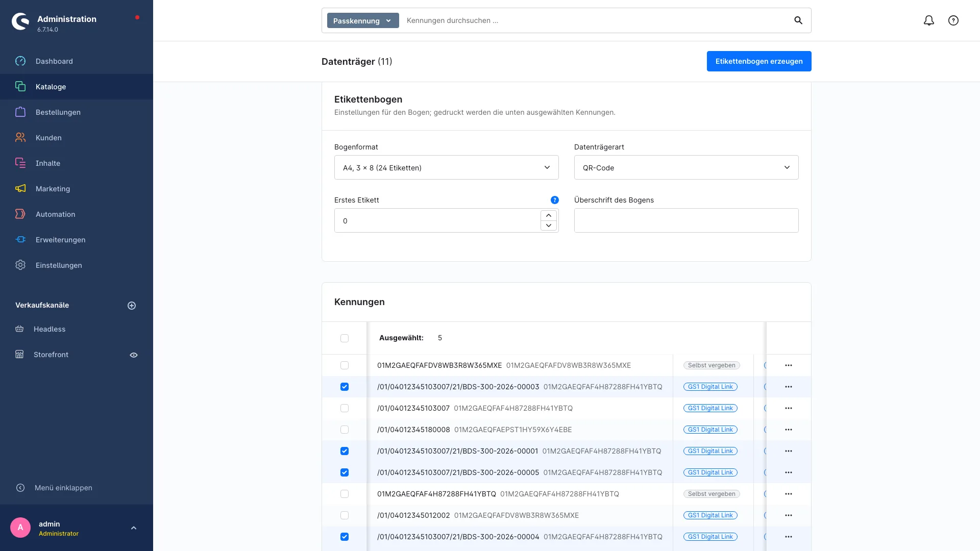Screen dimensions: 980x551
Task: Increase the Erstes Etikett value
Action: pyautogui.click(x=549, y=215)
